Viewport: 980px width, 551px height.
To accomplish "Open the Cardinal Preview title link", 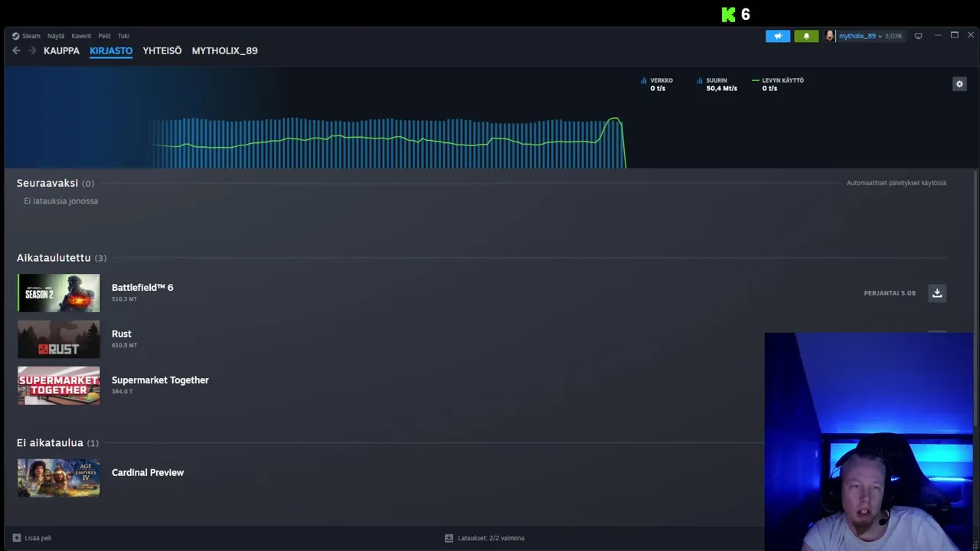I will [x=148, y=472].
